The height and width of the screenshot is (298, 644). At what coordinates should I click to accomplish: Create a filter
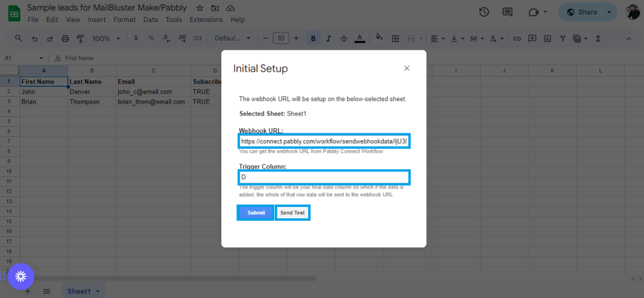point(562,38)
